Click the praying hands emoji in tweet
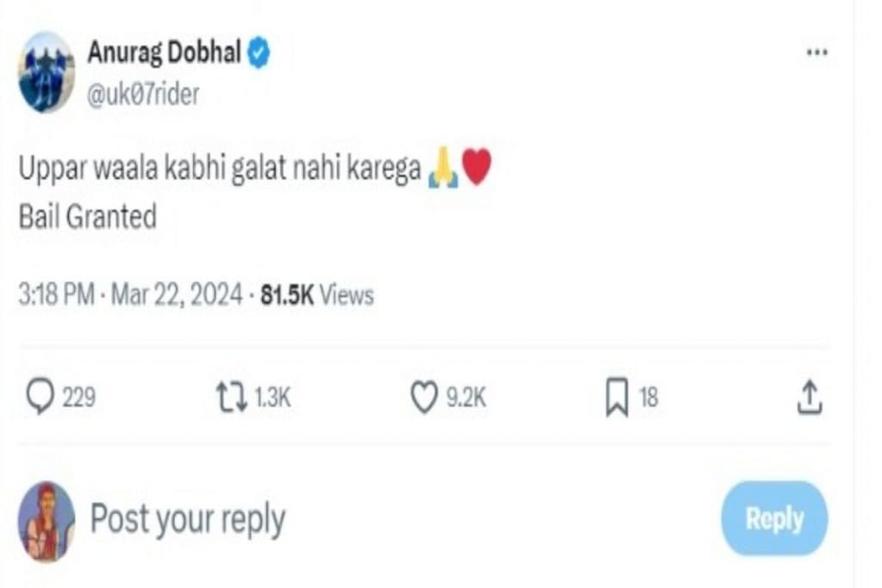This screenshot has width=882, height=588. [443, 167]
